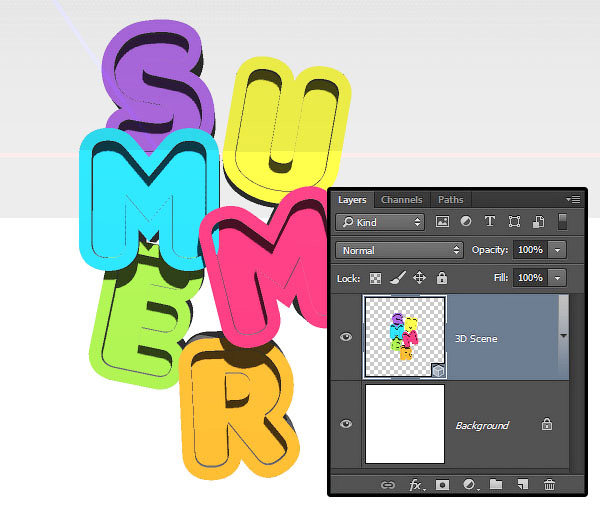
Task: Lock all padlock icon
Action: click(442, 278)
